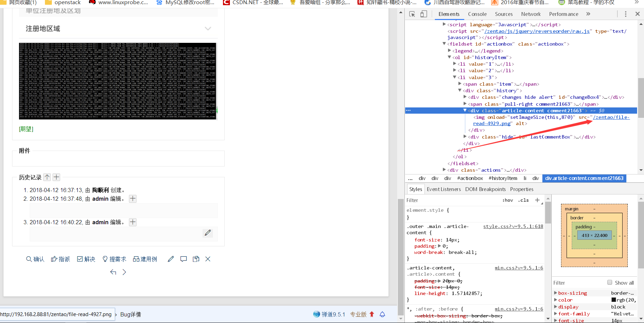Viewport: 644px width, 323px height.
Task: Go back using the left return arrow
Action: point(113,272)
